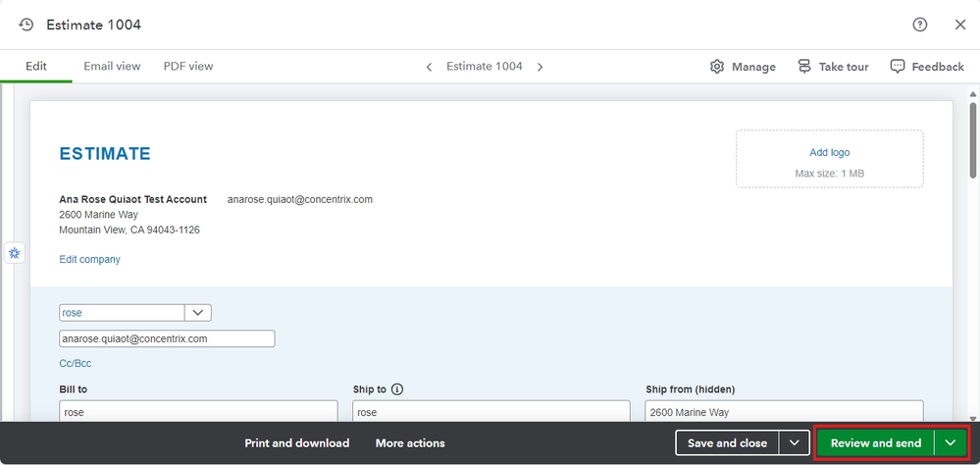The image size is (980, 465).
Task: Open the Edit company link
Action: click(x=89, y=259)
